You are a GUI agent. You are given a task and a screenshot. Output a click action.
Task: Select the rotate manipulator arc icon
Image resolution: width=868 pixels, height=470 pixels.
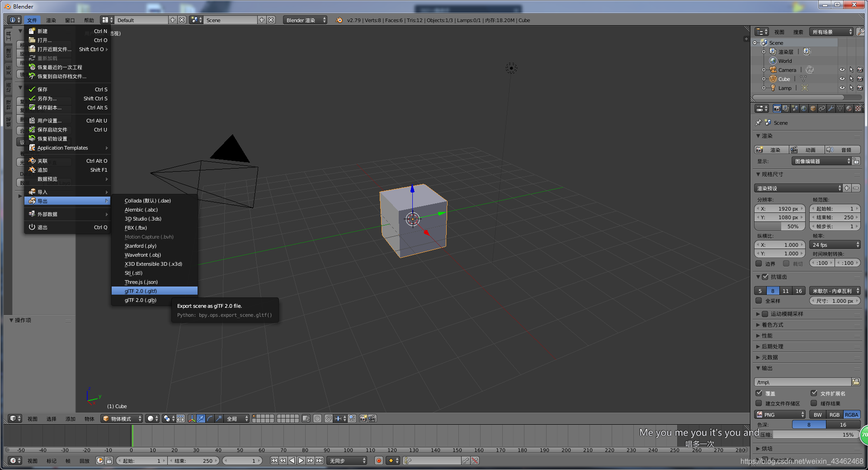pos(210,418)
